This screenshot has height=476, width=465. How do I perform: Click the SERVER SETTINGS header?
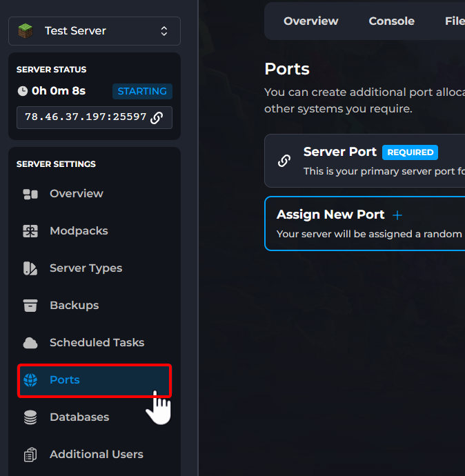coord(56,164)
